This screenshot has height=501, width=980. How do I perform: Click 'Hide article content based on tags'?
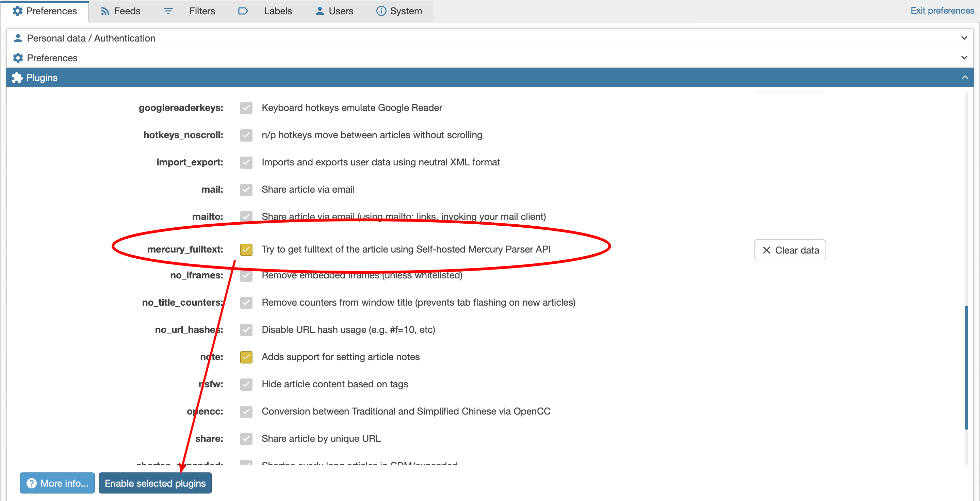click(335, 384)
